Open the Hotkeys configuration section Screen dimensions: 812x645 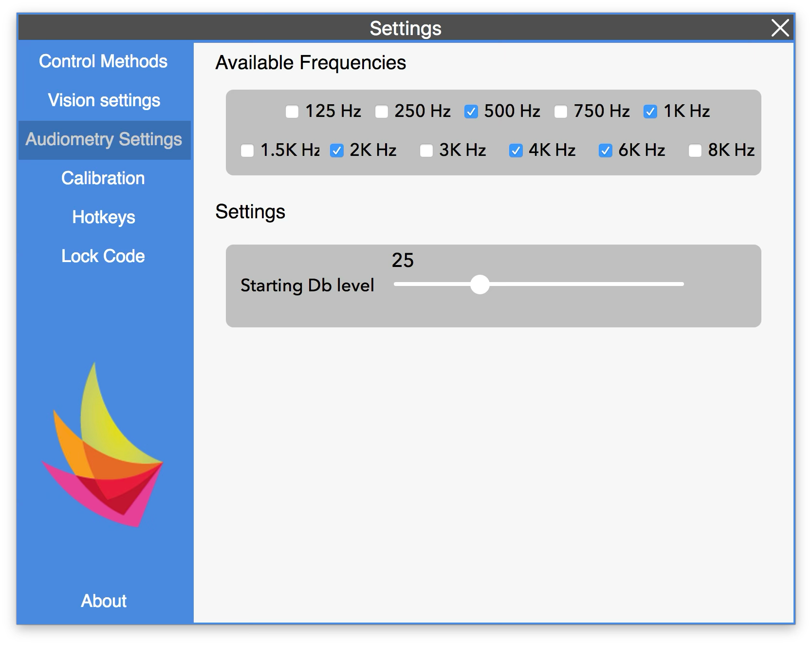[x=104, y=217]
